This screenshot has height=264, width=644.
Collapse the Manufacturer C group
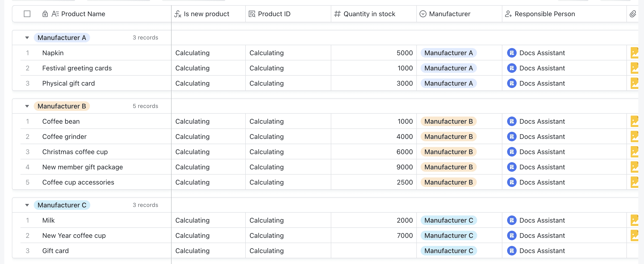(27, 205)
